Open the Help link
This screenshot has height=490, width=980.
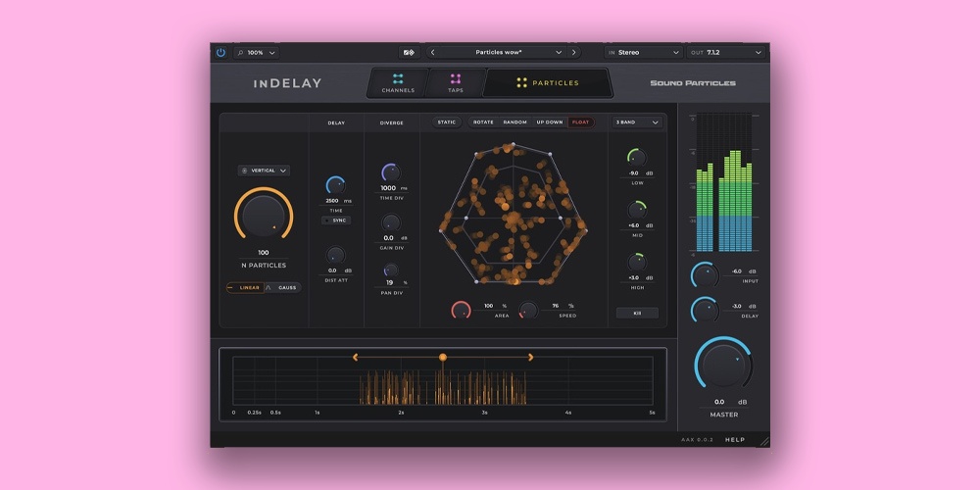coord(734,440)
